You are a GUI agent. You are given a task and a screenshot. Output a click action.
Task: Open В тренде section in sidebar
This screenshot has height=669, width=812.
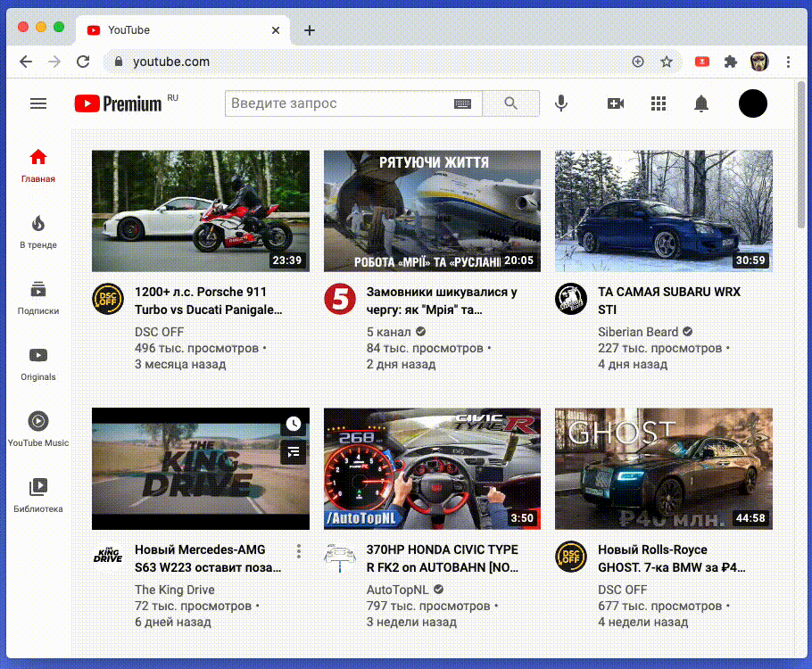38,232
